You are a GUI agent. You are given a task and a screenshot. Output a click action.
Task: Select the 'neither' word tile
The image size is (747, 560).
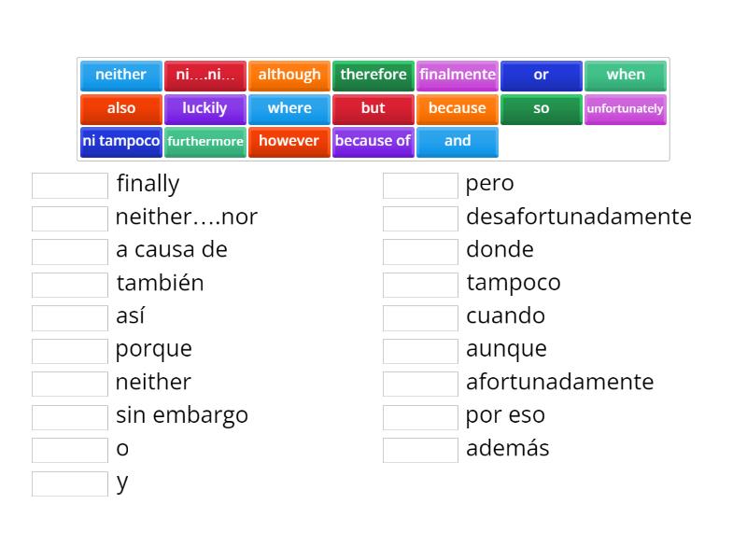pos(120,75)
